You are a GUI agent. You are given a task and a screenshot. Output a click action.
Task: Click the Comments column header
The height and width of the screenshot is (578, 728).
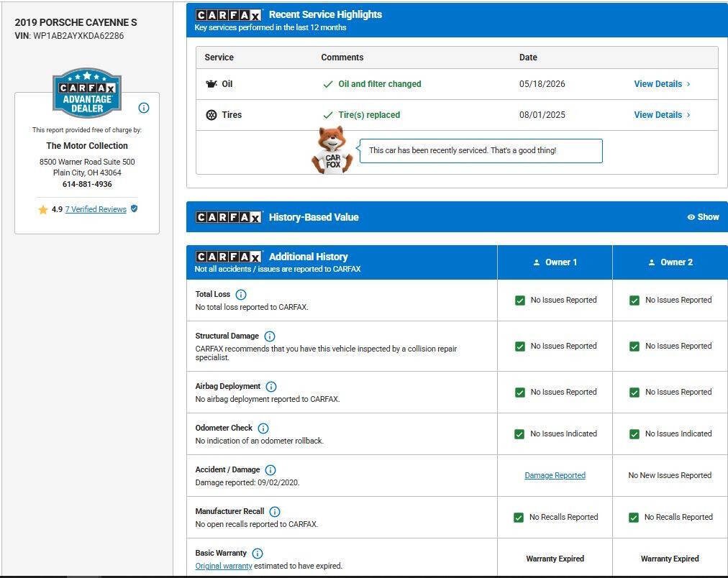[x=342, y=58]
